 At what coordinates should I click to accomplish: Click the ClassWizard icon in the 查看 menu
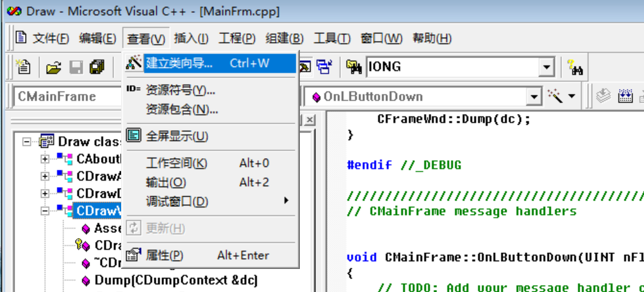pos(133,63)
